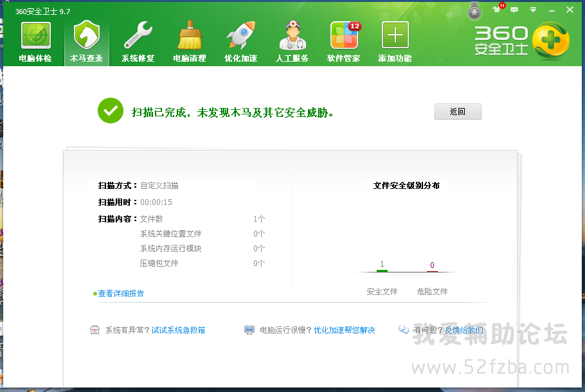Click the green checkmark scan-complete icon

tap(111, 111)
